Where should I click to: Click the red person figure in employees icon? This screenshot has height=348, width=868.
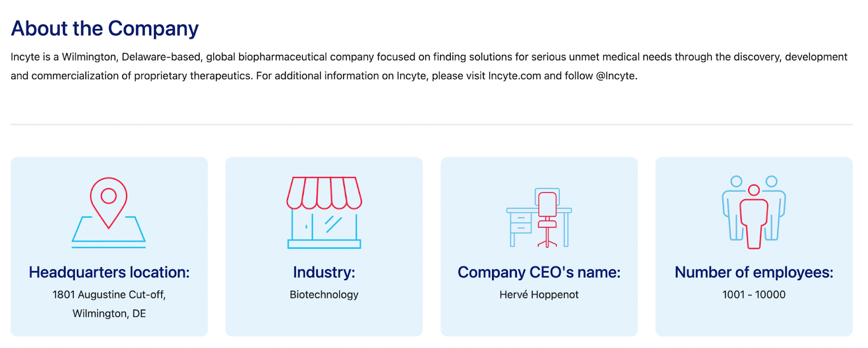[x=754, y=217]
